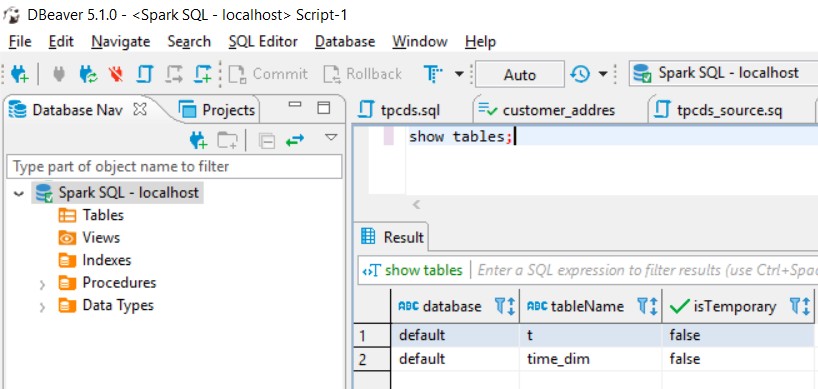Image resolution: width=818 pixels, height=389 pixels.
Task: Minimize the Database Navigator panel
Action: [x=295, y=105]
